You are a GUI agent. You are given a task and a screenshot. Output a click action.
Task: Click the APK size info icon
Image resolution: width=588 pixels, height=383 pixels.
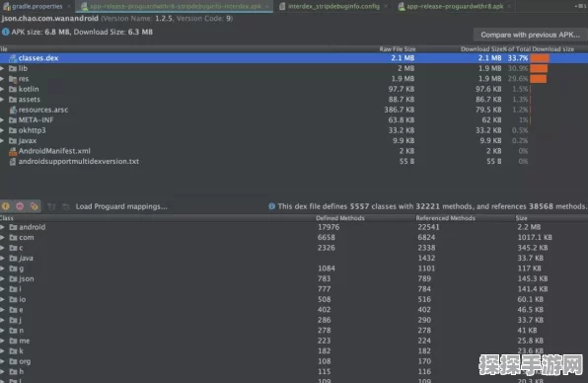click(5, 32)
